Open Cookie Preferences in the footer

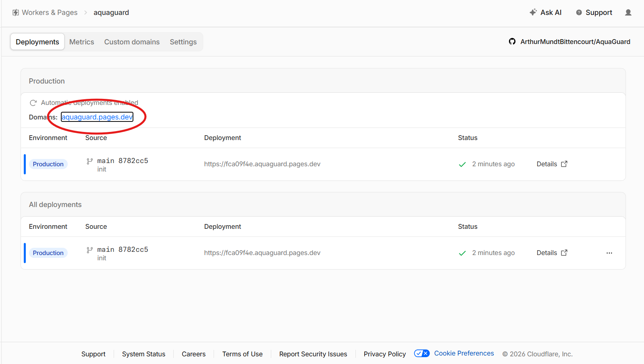(464, 353)
